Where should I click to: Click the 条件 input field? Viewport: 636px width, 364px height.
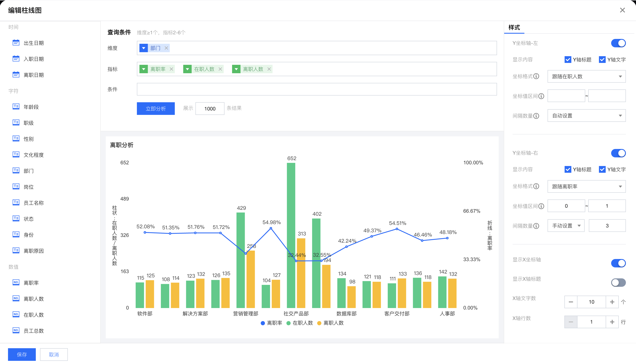pos(317,89)
